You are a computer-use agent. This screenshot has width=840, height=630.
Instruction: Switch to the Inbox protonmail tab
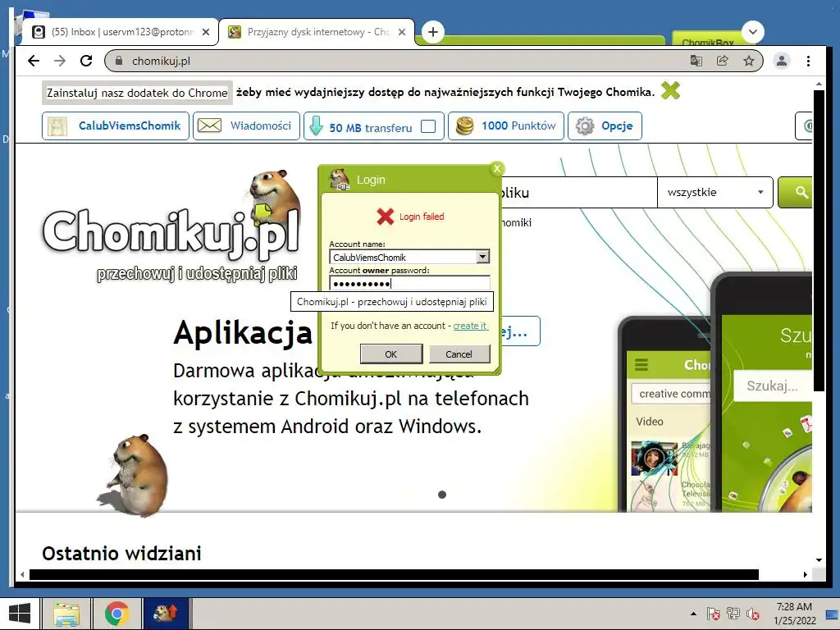tap(121, 32)
